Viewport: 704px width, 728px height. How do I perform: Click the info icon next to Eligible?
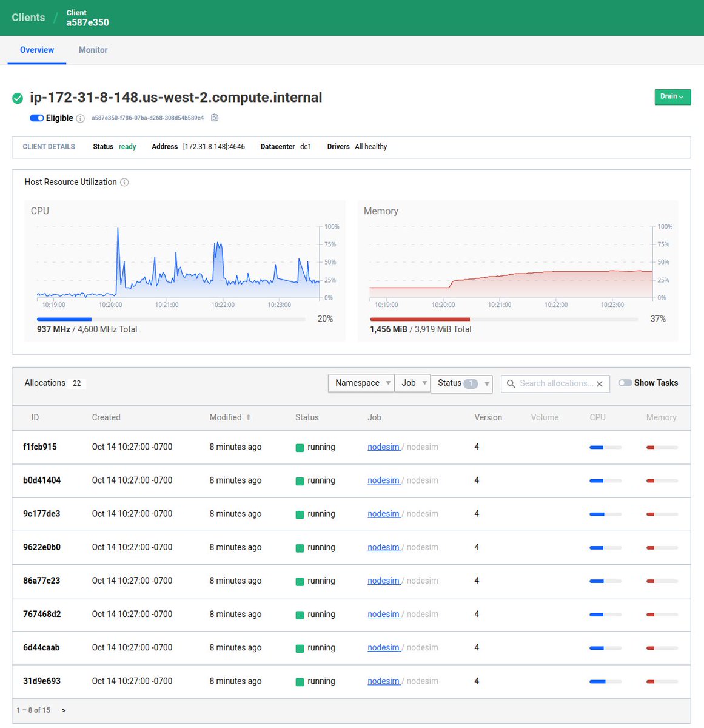80,118
